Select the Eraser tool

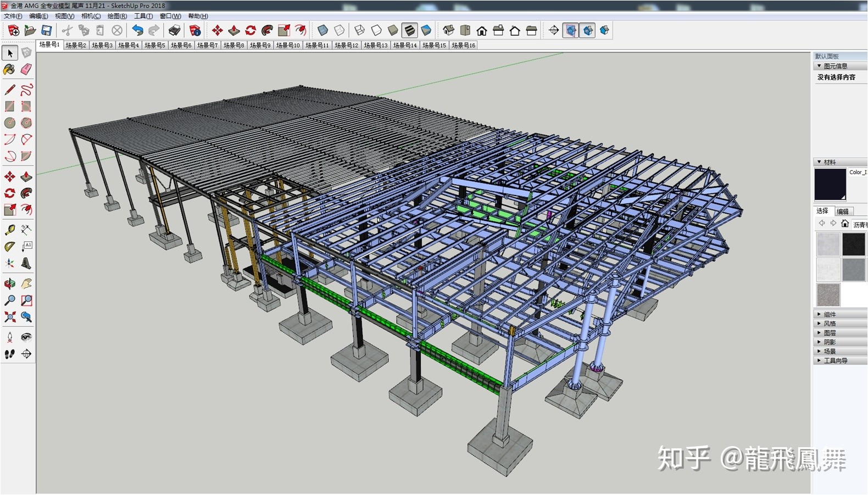click(26, 69)
